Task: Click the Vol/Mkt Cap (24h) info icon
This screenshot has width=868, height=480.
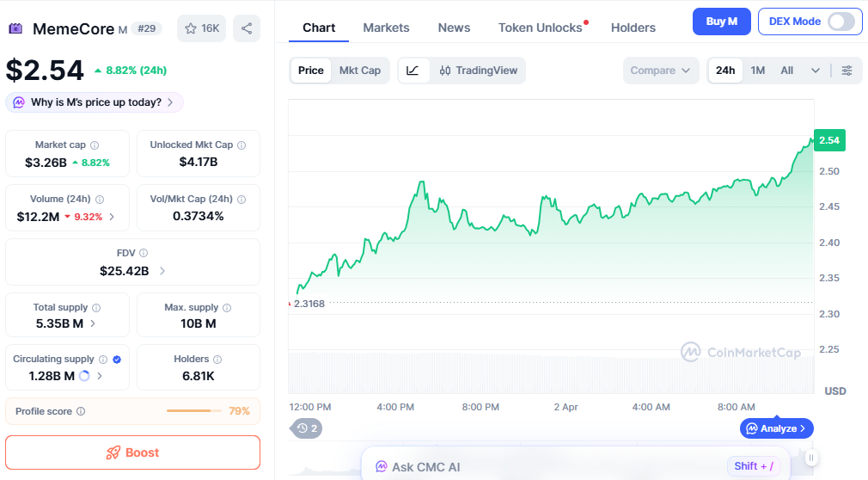Action: (x=241, y=200)
